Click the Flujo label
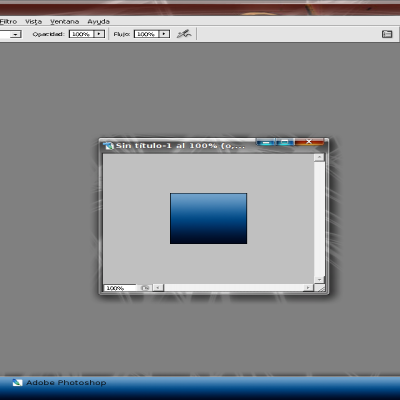The height and width of the screenshot is (400, 400). [122, 34]
